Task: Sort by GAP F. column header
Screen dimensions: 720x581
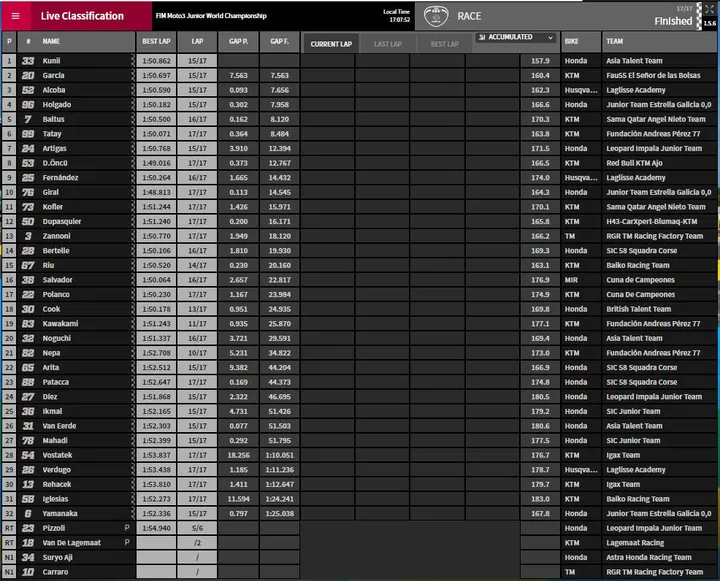Action: click(x=279, y=41)
